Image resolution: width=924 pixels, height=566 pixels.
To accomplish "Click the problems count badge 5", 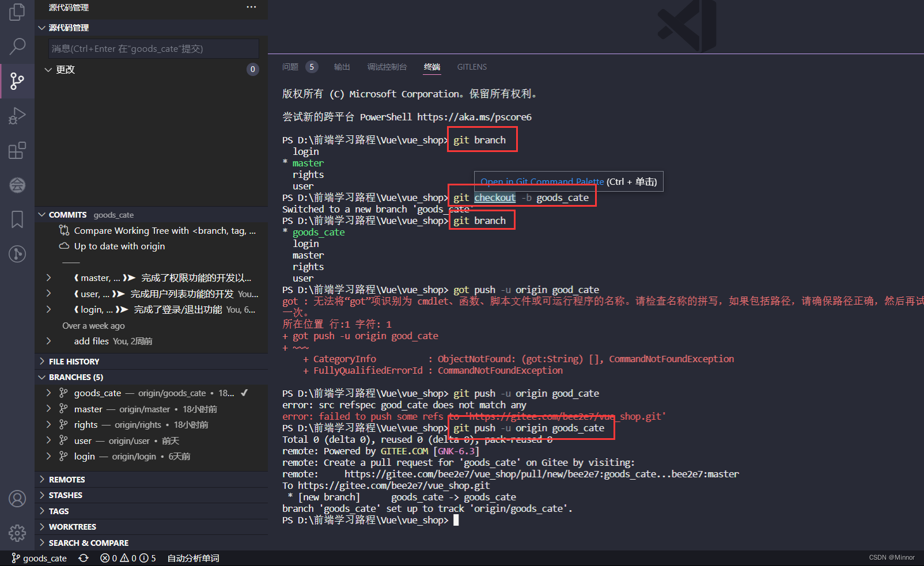I will click(312, 67).
